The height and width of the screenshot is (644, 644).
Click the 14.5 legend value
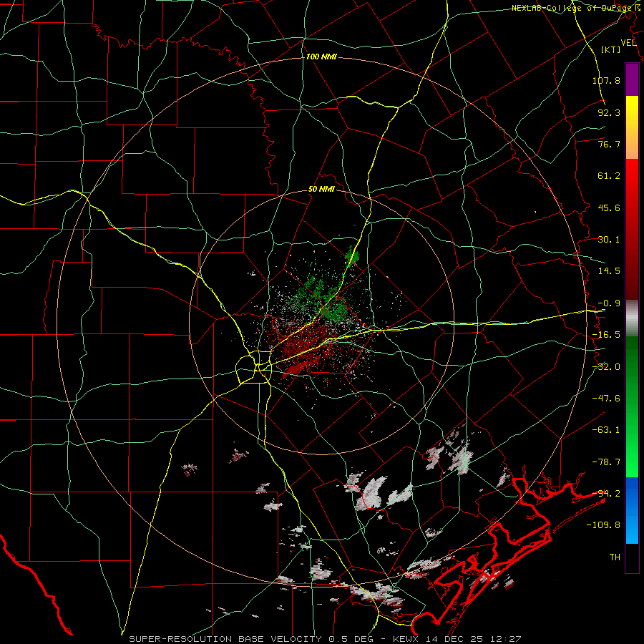pyautogui.click(x=609, y=271)
